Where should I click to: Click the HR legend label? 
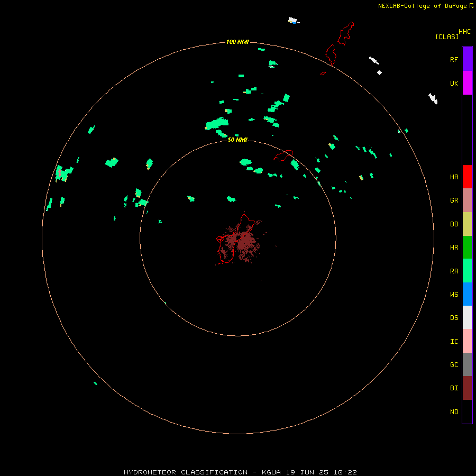point(454,248)
